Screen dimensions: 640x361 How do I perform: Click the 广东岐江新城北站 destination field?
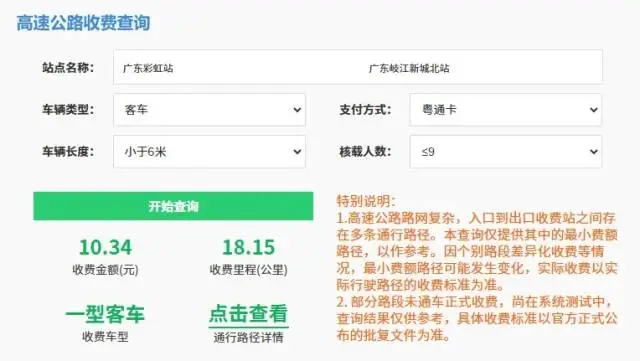(x=409, y=68)
